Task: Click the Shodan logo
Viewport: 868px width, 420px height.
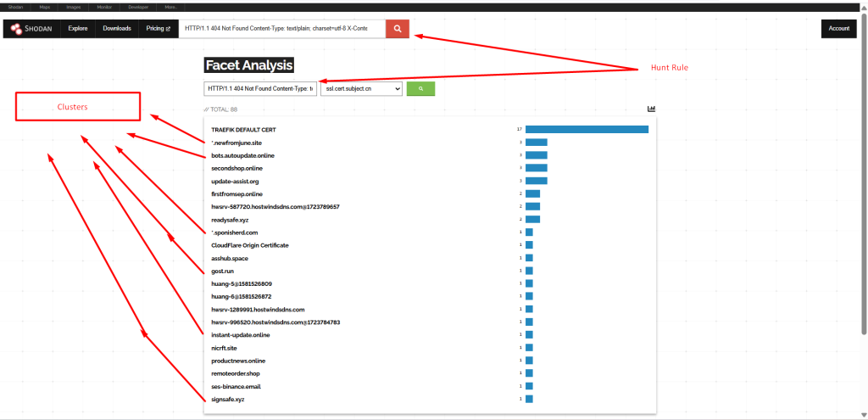Action: [31, 29]
